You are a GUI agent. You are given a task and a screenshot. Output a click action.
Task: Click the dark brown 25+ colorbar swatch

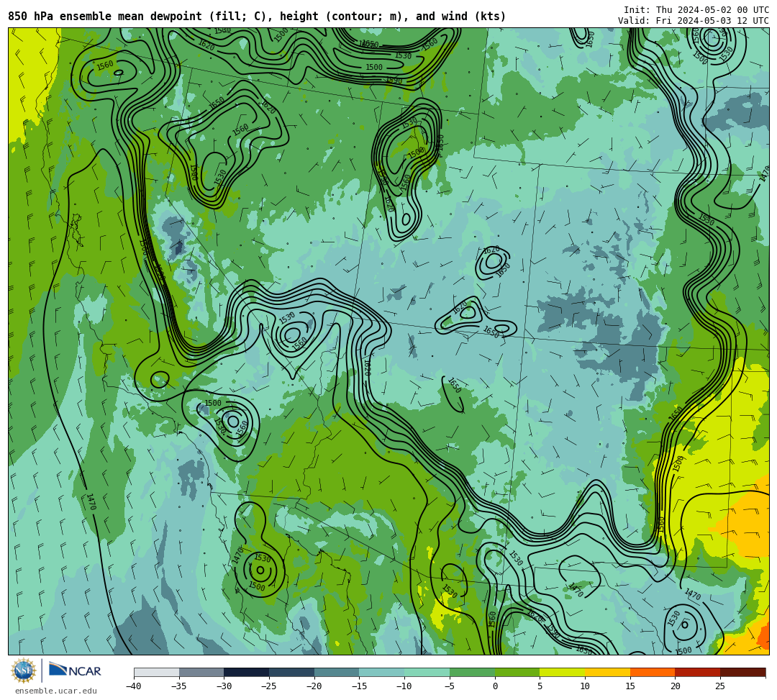[742, 672]
